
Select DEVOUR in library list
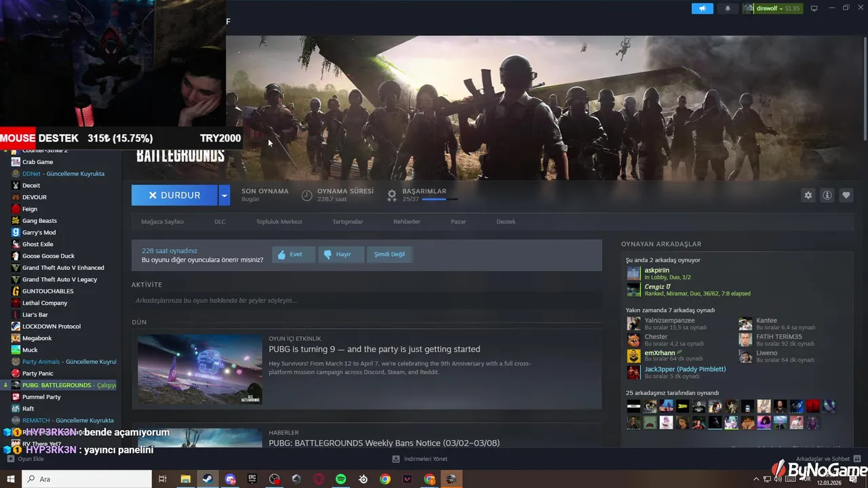(34, 197)
